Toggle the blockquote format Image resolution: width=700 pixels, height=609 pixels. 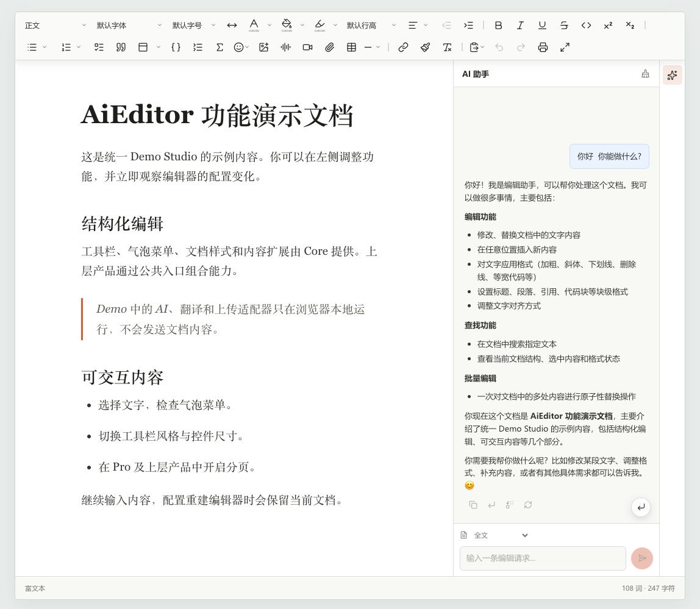tap(121, 48)
